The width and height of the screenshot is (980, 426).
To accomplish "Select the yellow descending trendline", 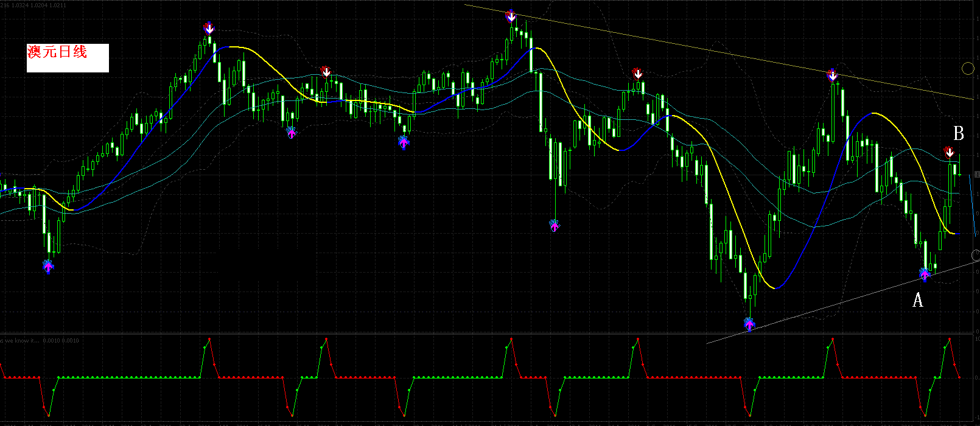I will [718, 52].
